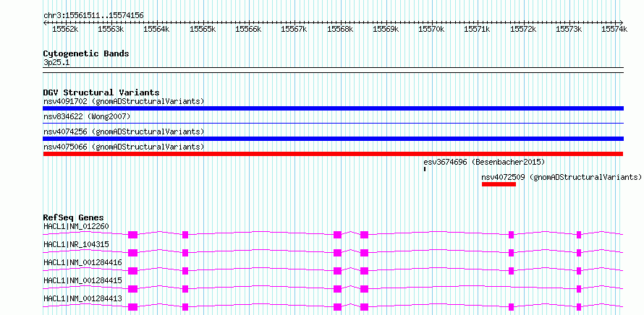Select the RefSeq Genes track title
This screenshot has height=315, width=644.
tap(74, 217)
